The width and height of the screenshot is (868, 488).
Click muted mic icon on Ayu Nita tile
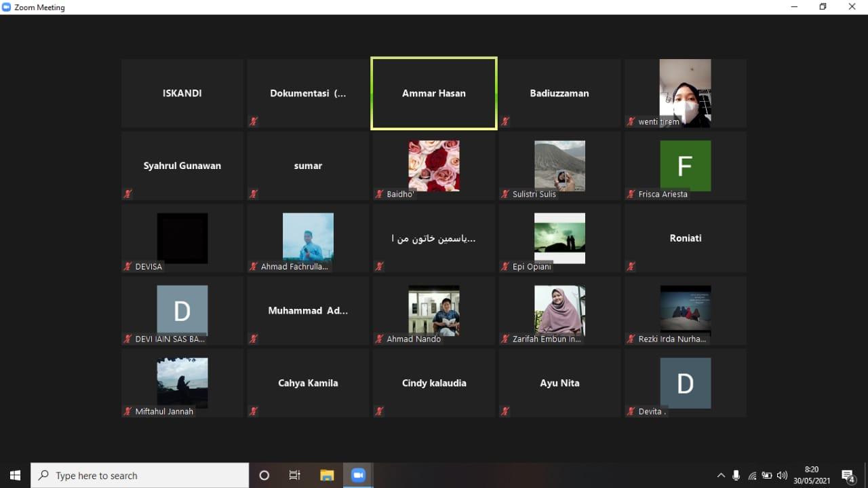click(505, 411)
